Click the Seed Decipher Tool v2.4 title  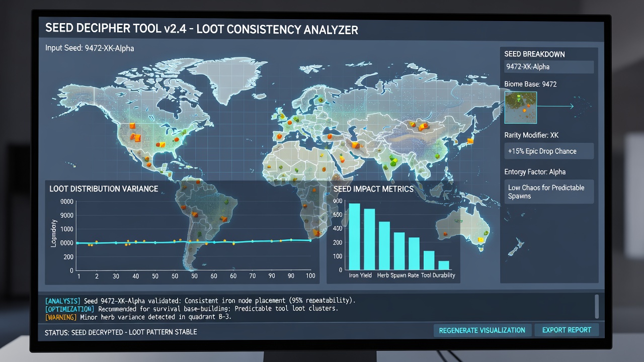[202, 29]
